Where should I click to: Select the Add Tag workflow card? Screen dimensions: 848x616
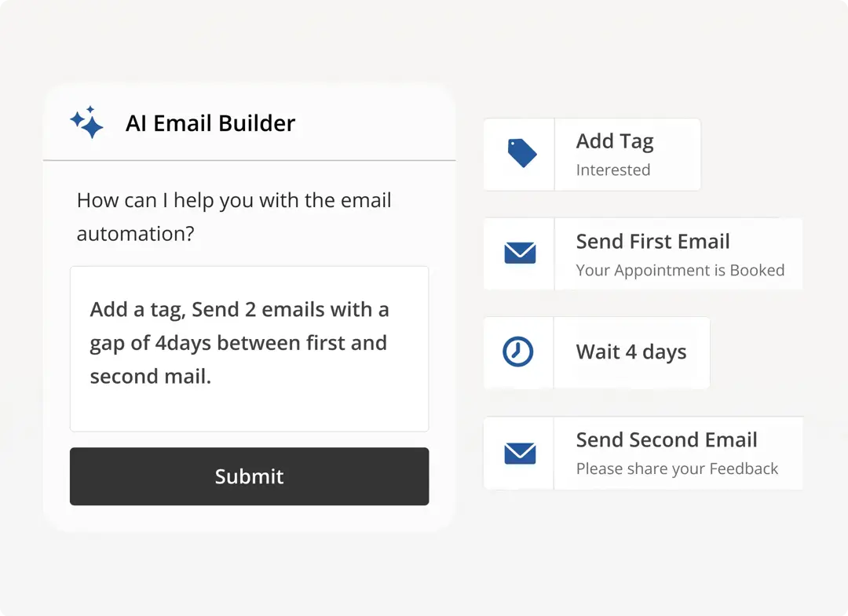pyautogui.click(x=592, y=154)
